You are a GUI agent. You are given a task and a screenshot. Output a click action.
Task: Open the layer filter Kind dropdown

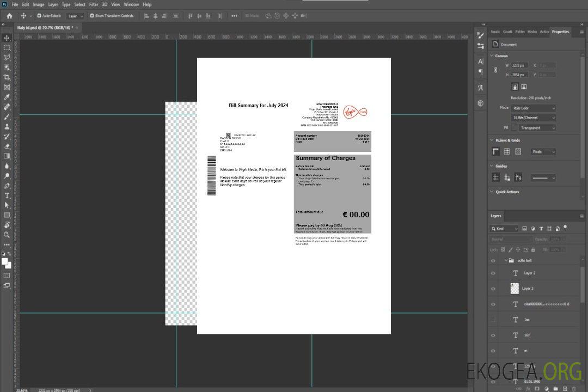point(504,229)
